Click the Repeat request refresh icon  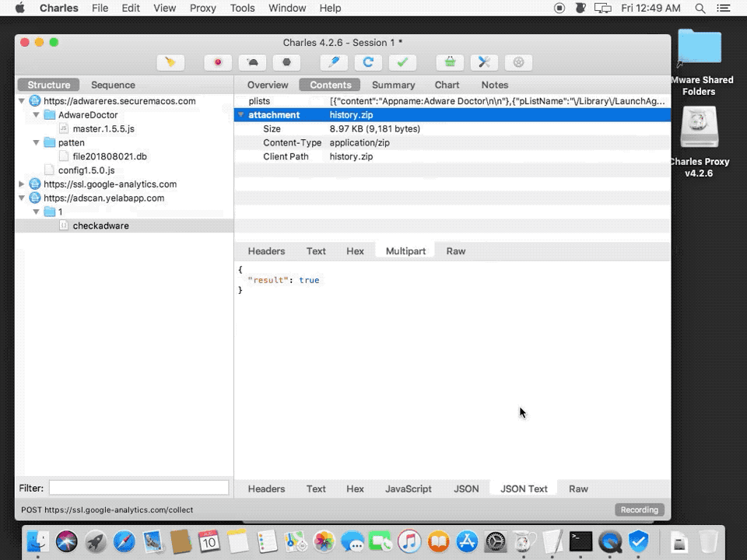click(x=368, y=62)
